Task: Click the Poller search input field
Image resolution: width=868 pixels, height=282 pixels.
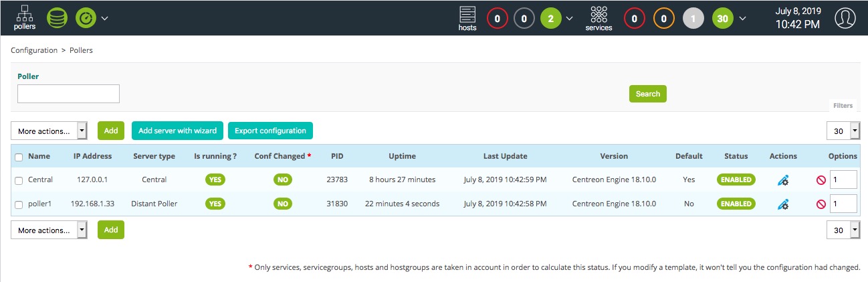Action: [68, 94]
